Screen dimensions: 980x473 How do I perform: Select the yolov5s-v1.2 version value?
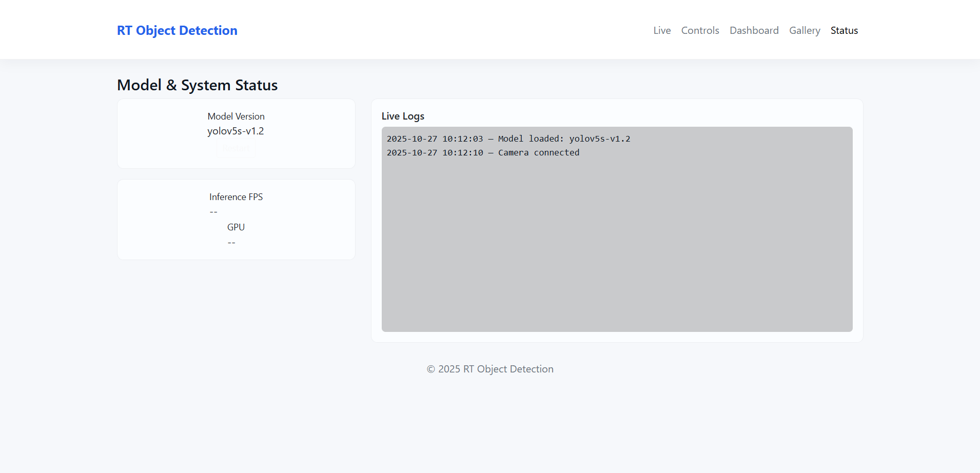tap(236, 131)
